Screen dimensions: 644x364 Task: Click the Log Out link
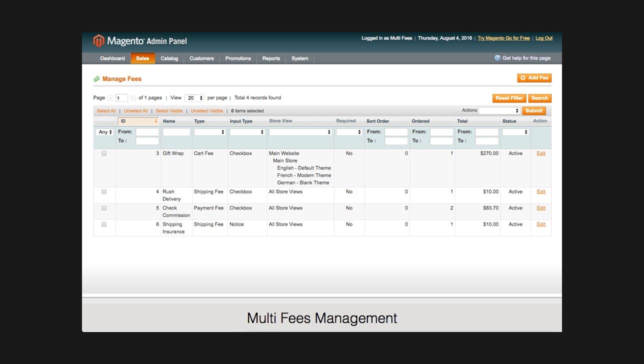click(x=544, y=38)
